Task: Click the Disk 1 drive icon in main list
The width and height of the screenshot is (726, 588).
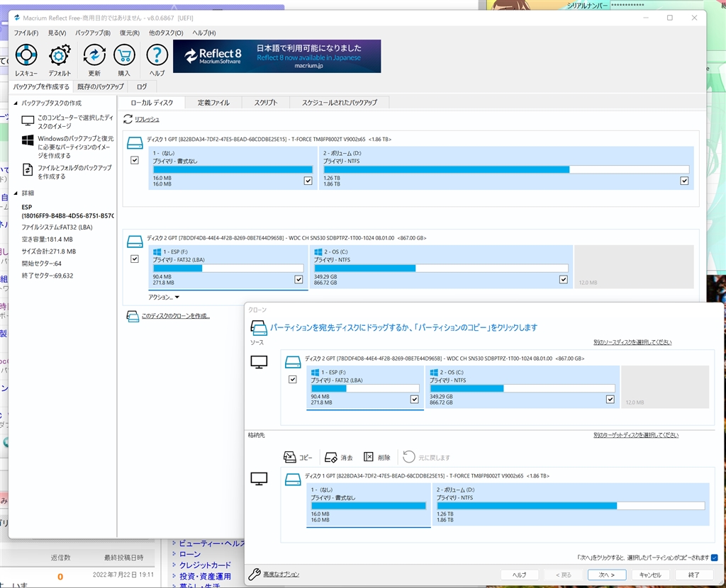Action: (x=135, y=143)
